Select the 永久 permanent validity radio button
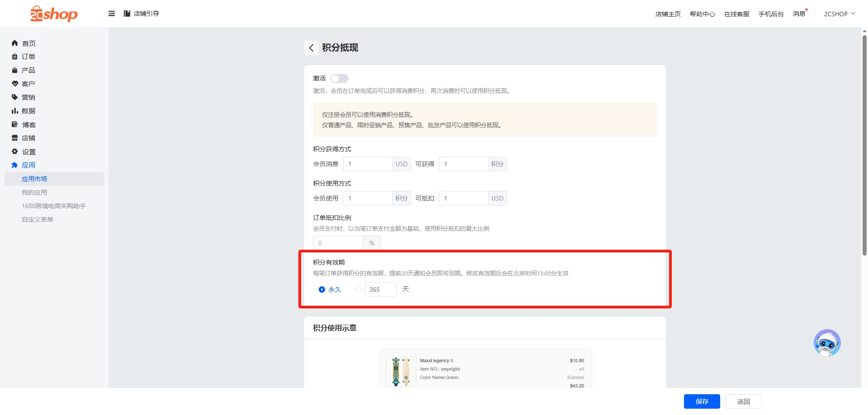Image resolution: width=868 pixels, height=415 pixels. [x=322, y=289]
